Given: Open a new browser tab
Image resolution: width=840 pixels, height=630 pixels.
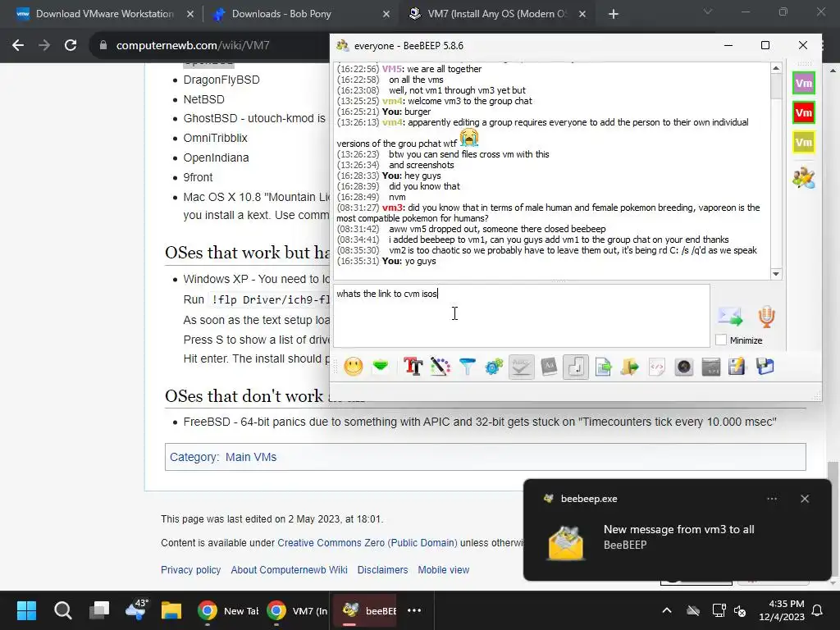Looking at the screenshot, I should point(614,14).
